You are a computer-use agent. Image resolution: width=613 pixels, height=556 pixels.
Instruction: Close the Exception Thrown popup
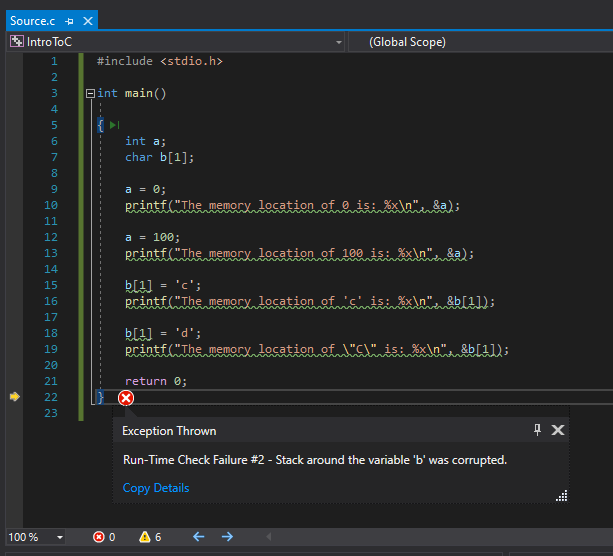tap(557, 430)
